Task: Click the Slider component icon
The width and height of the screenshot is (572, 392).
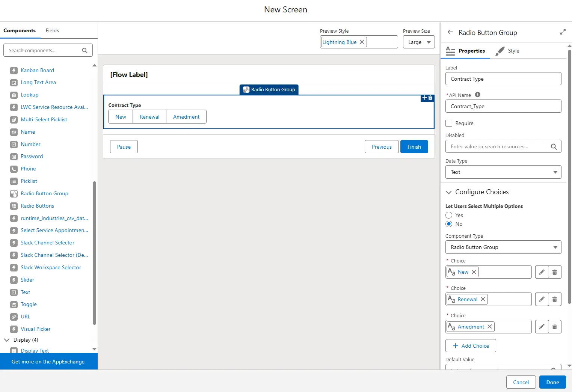Action: (14, 280)
